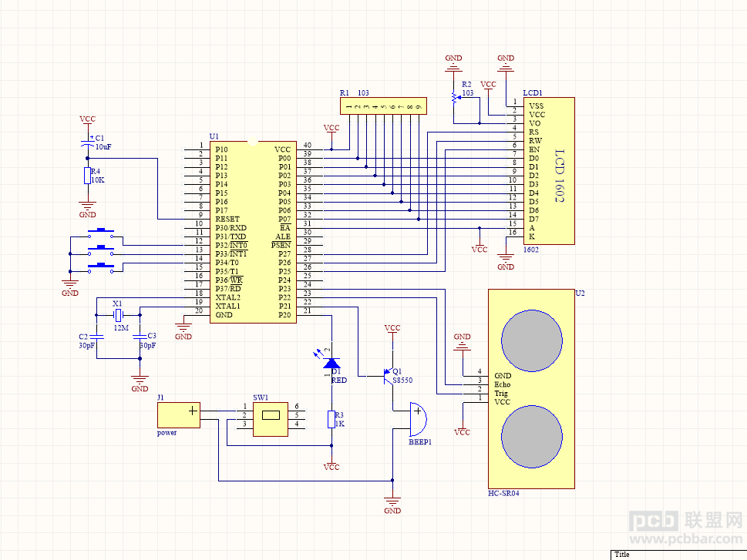
Task: Click the C1 10uF capacitor symbol
Action: tap(87, 144)
